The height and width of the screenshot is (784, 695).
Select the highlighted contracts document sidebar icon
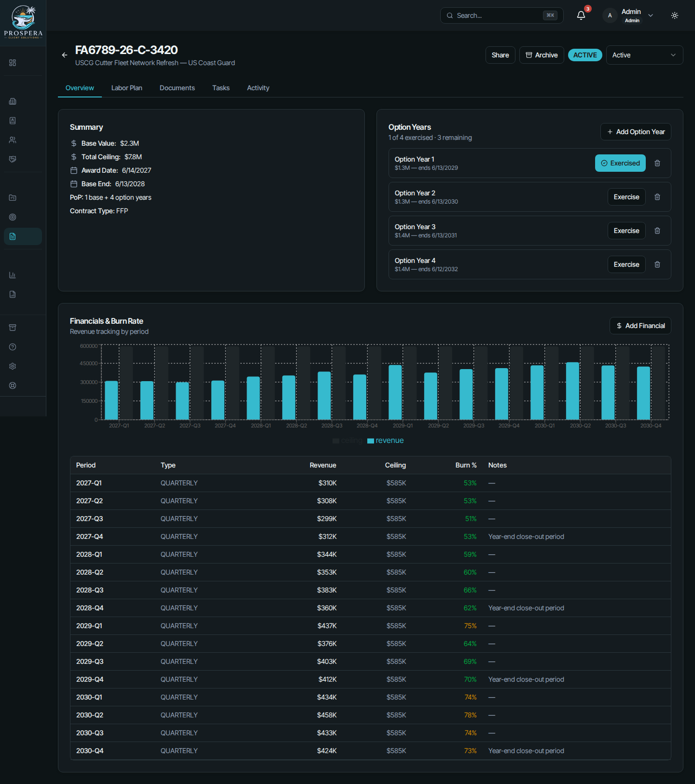point(23,236)
